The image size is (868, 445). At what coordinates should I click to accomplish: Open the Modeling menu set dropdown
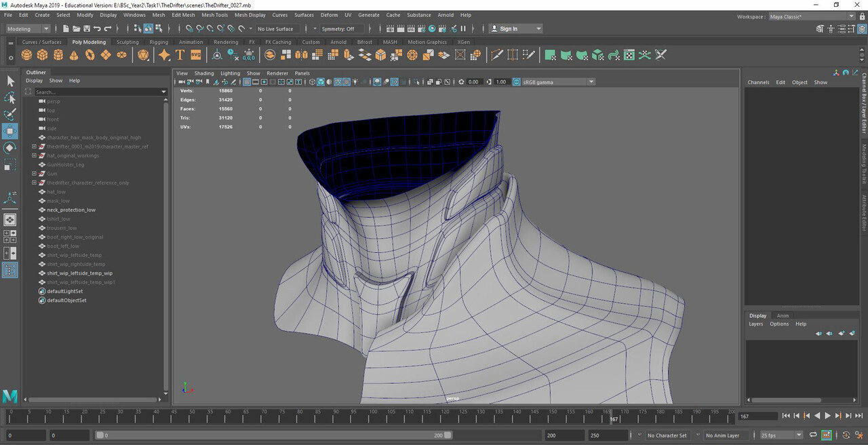(x=27, y=28)
